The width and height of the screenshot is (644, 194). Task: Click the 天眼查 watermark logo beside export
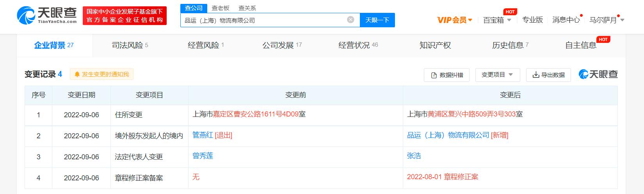click(x=598, y=74)
